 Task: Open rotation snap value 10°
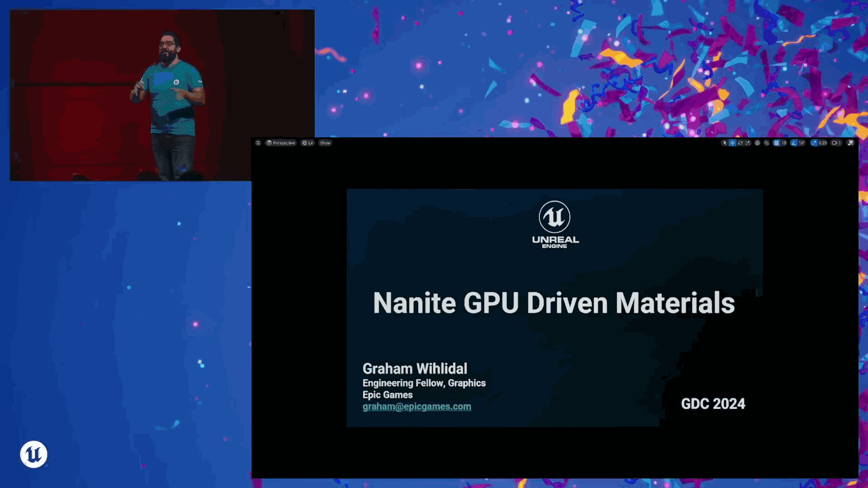[802, 143]
